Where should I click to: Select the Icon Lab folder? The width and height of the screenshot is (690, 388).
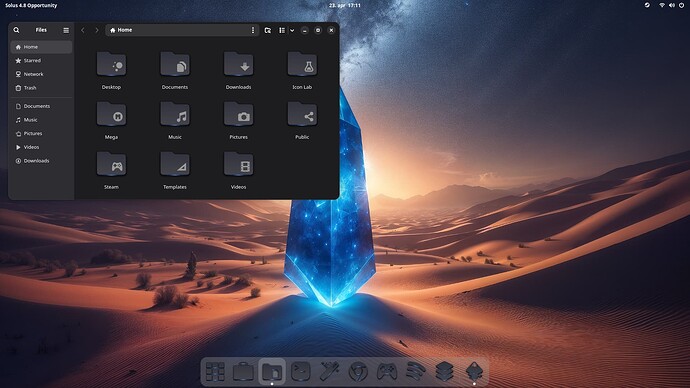click(302, 64)
